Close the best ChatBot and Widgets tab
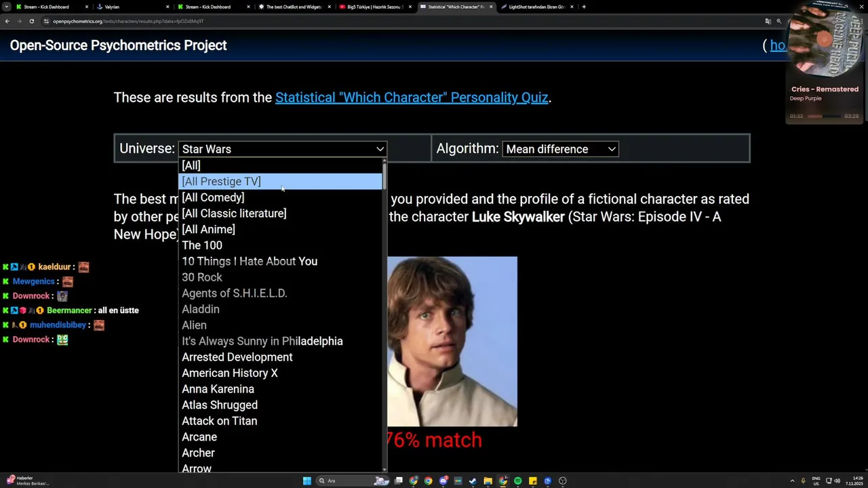868x488 pixels. pyautogui.click(x=329, y=7)
